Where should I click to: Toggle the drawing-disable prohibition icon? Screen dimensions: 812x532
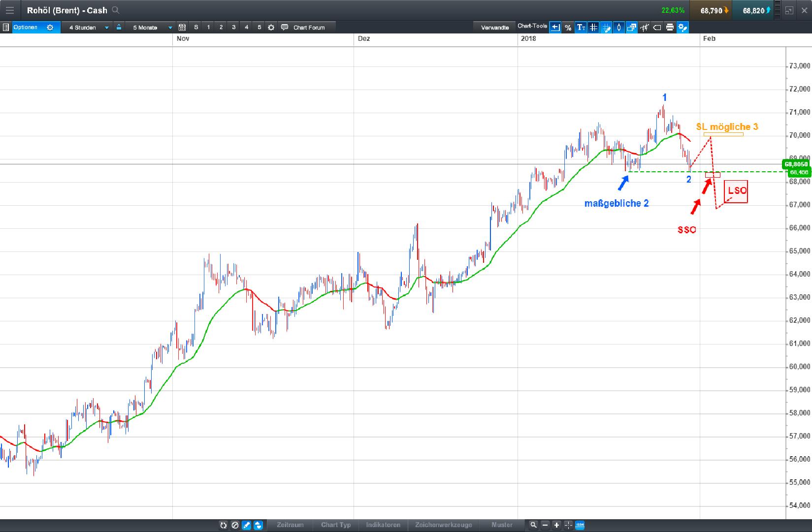click(x=235, y=525)
